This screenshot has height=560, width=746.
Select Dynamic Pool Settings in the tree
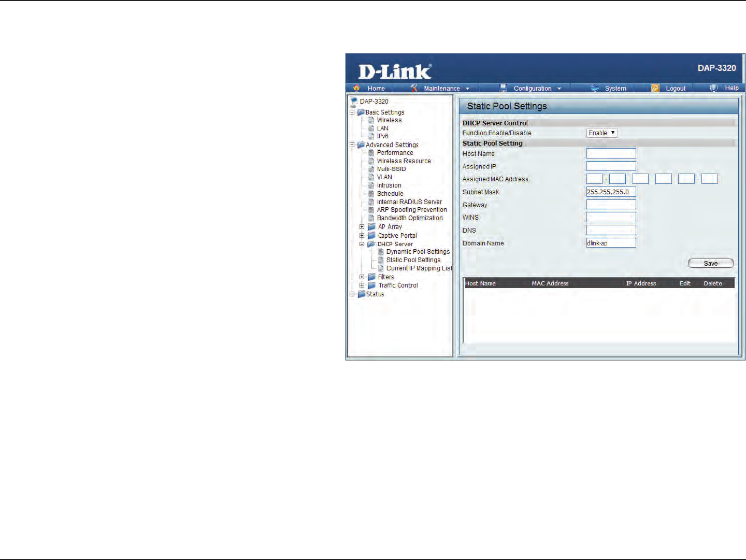point(418,252)
